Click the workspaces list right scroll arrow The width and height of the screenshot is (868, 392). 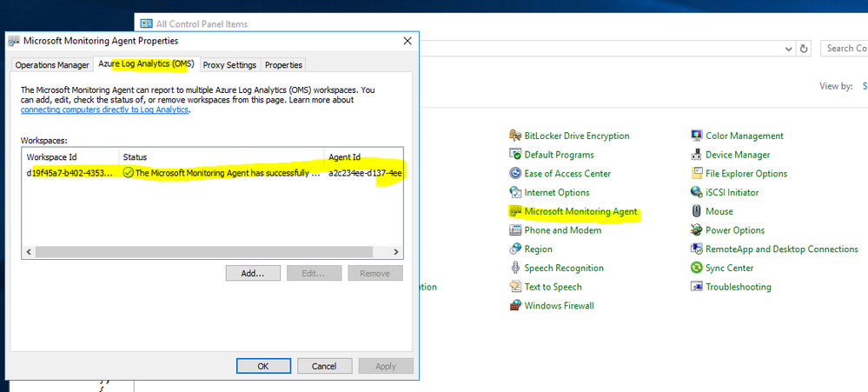(396, 251)
